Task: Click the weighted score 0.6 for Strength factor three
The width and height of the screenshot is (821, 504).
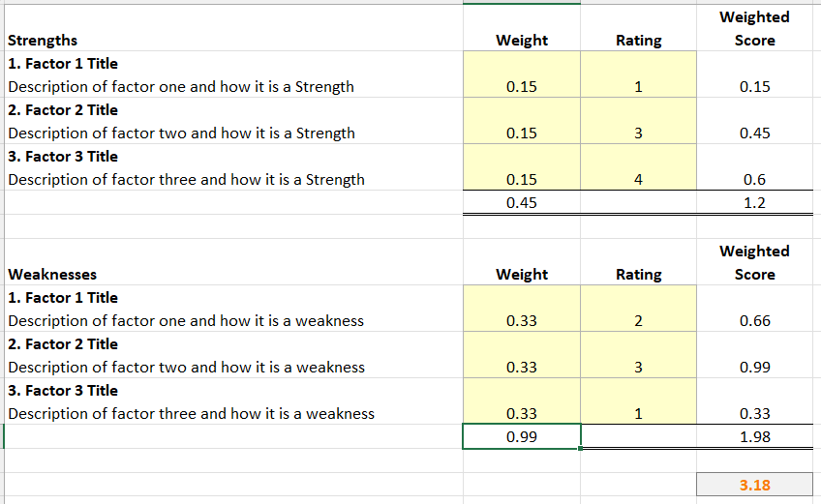Action: [x=754, y=180]
